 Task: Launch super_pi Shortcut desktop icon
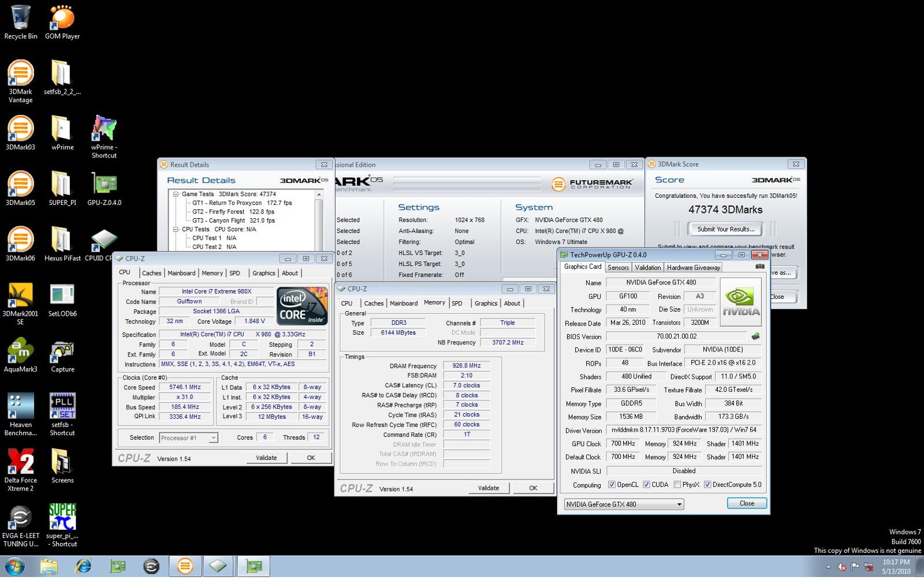click(62, 526)
